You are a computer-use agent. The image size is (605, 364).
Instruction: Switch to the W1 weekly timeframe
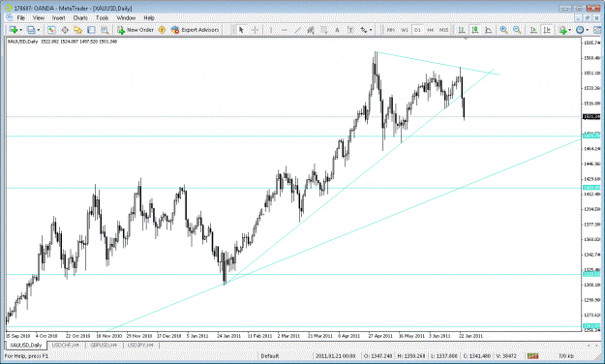pyautogui.click(x=405, y=30)
